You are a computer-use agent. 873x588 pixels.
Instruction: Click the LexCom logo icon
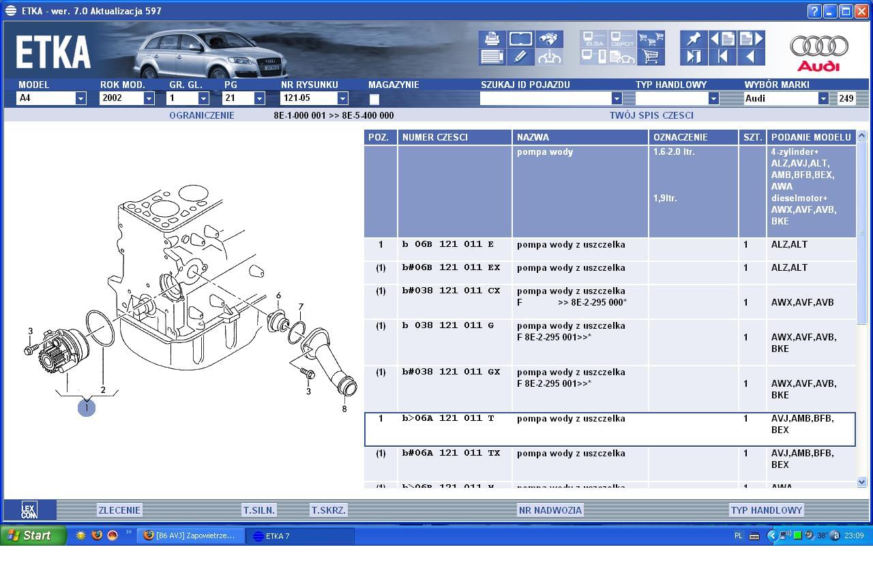tap(29, 510)
